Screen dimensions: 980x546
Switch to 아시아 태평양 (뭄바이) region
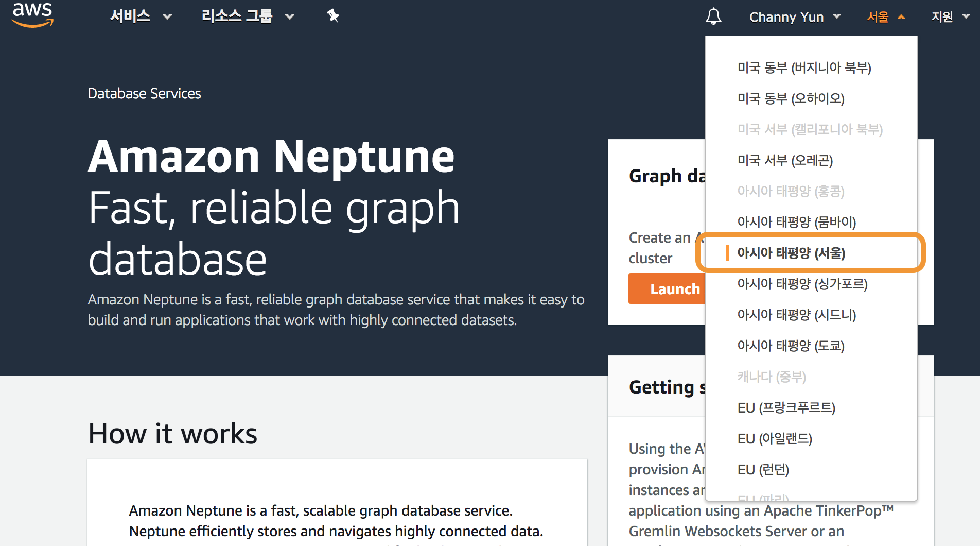pyautogui.click(x=796, y=222)
